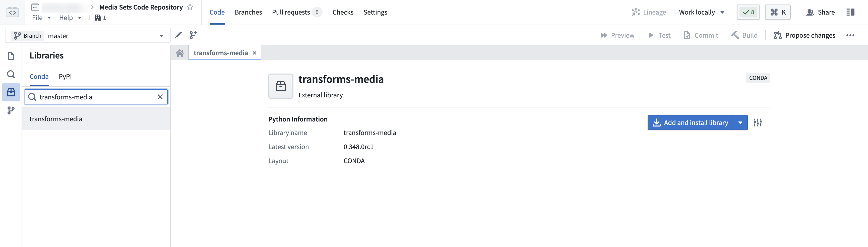Open the checks status badge showing 8

click(748, 12)
